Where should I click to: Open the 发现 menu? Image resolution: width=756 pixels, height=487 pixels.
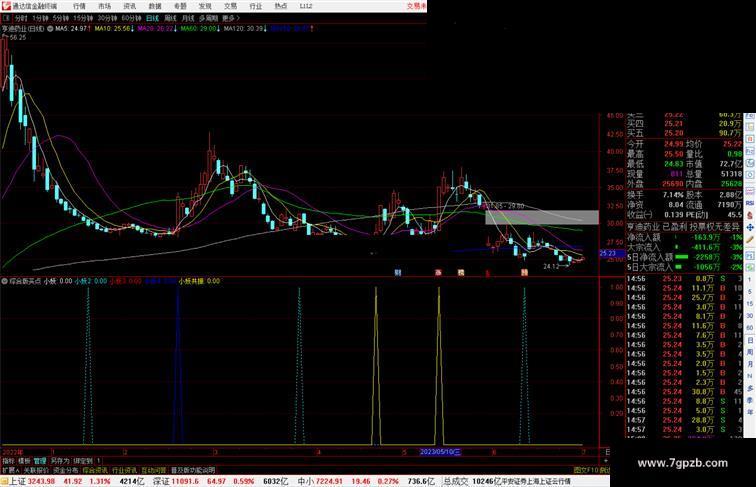[205, 6]
